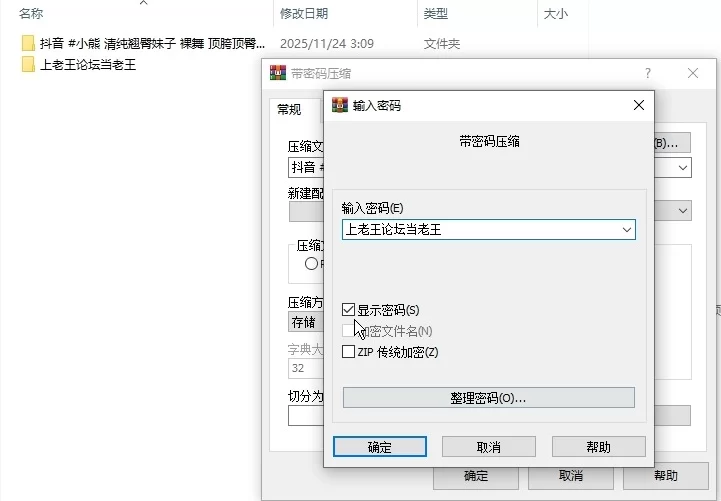Toggle the 加密文件名 checkbox
Screen dimensions: 721x501
pyautogui.click(x=349, y=331)
